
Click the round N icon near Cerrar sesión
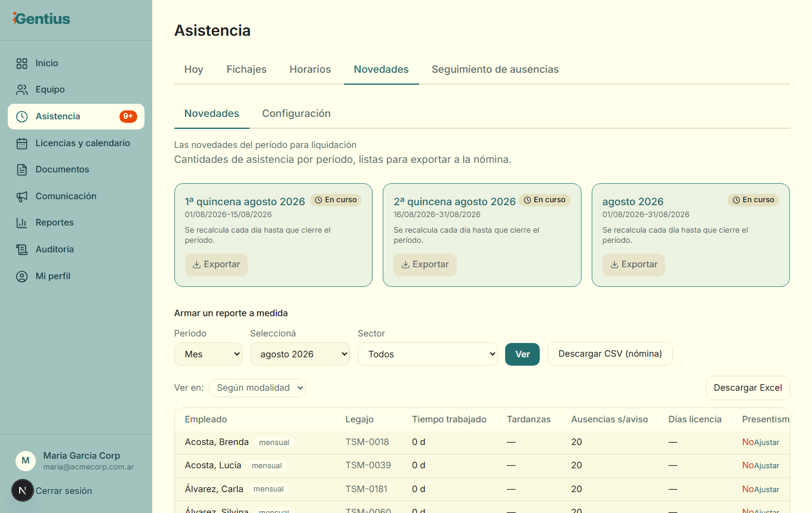(x=23, y=490)
